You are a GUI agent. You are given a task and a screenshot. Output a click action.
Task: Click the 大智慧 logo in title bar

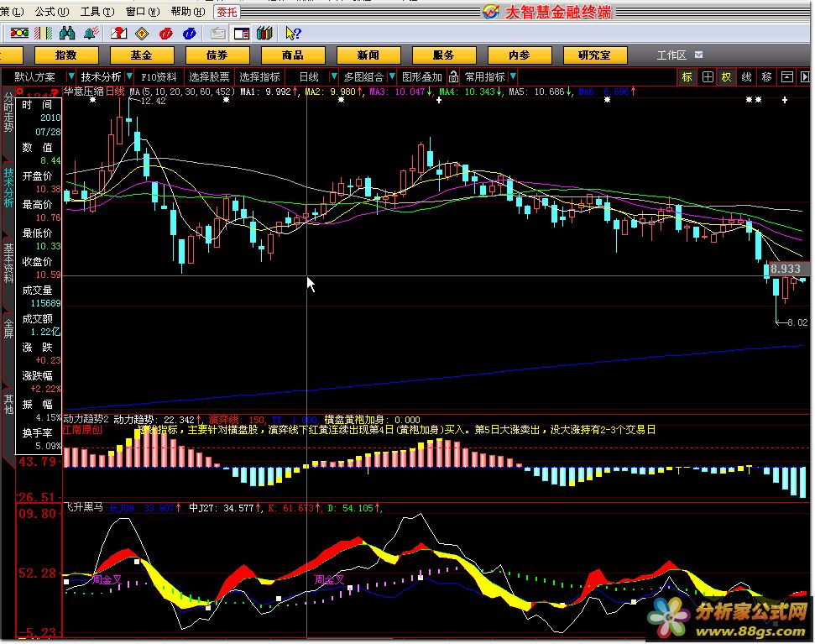[491, 12]
